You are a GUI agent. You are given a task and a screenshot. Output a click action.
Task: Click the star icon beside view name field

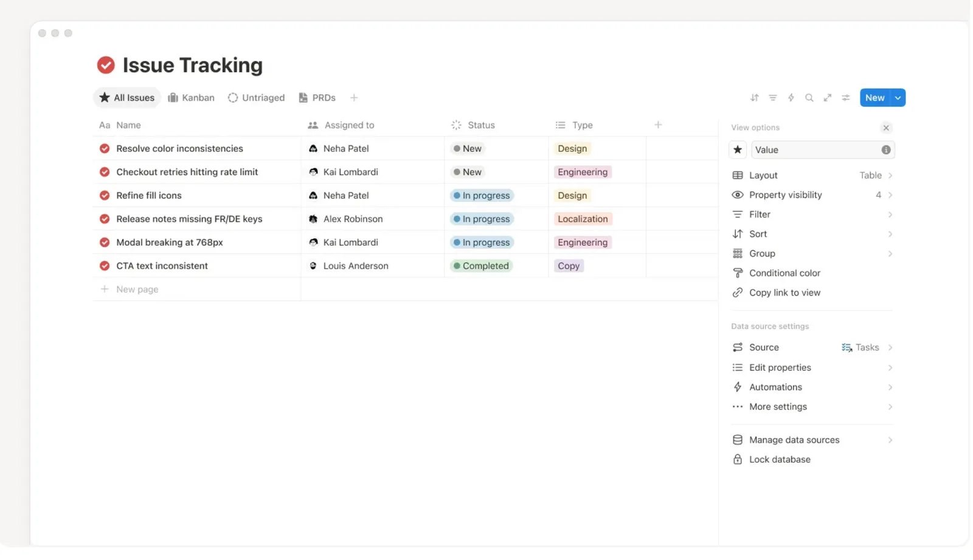pos(738,150)
